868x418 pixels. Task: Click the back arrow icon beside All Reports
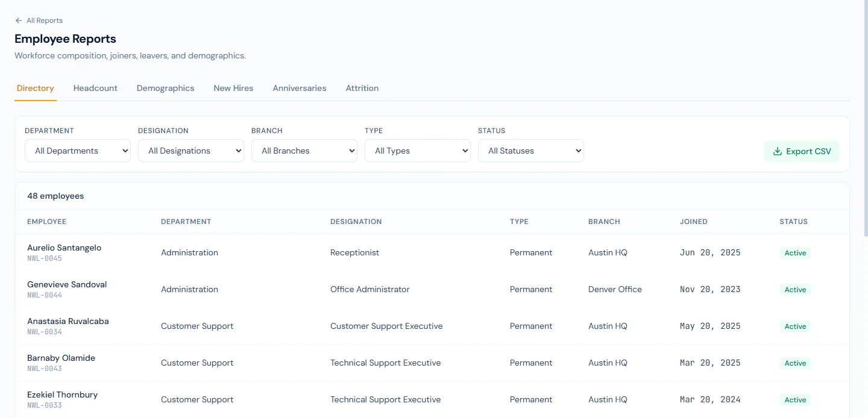[19, 20]
